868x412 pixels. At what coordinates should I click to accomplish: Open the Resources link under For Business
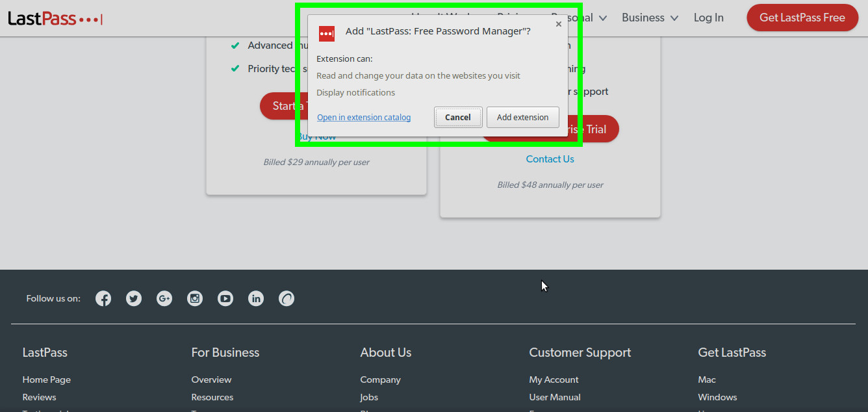pyautogui.click(x=212, y=397)
